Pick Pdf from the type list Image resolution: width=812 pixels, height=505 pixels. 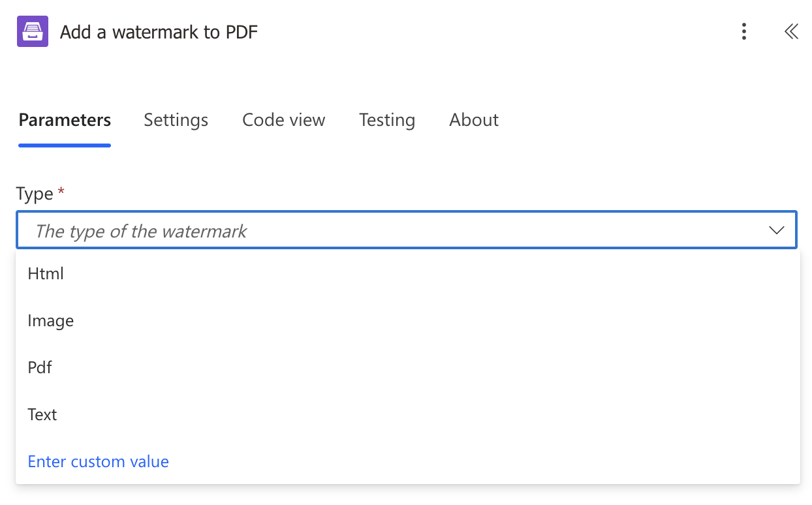tap(40, 368)
